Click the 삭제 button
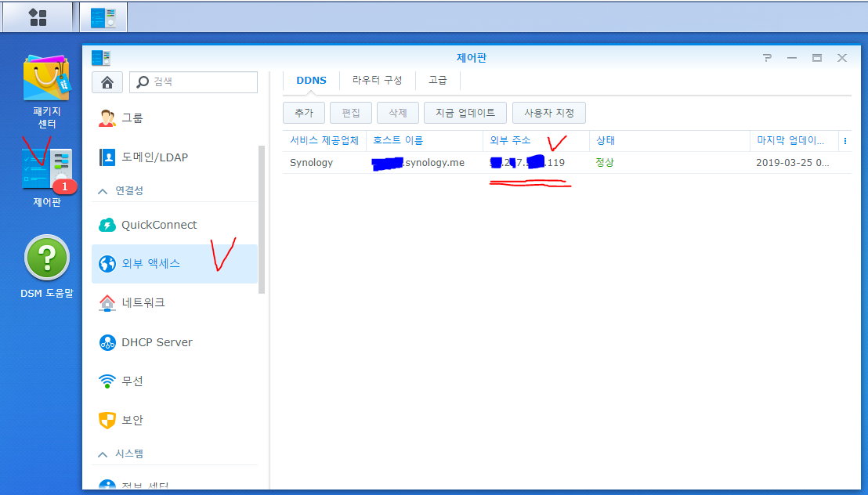This screenshot has width=868, height=495. [x=397, y=113]
